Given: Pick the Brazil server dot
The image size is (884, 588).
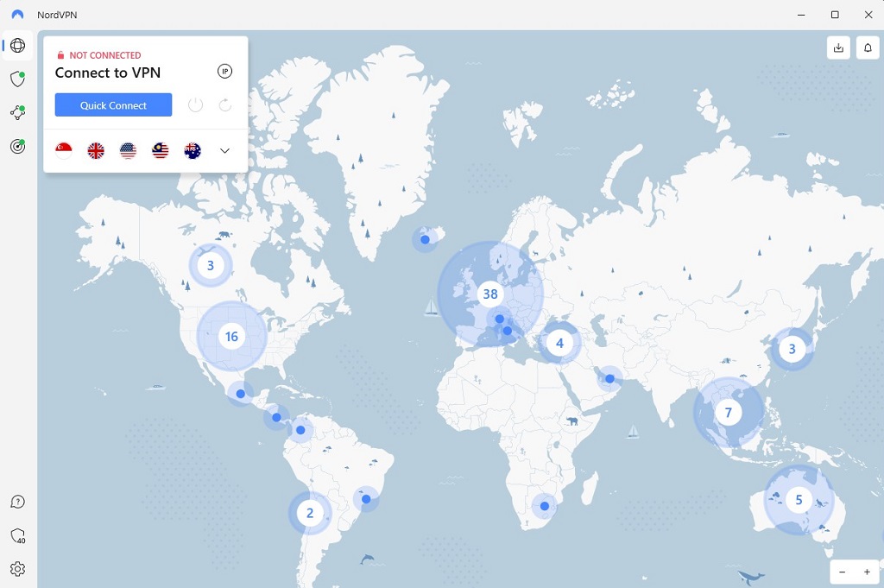Looking at the screenshot, I should 366,499.
